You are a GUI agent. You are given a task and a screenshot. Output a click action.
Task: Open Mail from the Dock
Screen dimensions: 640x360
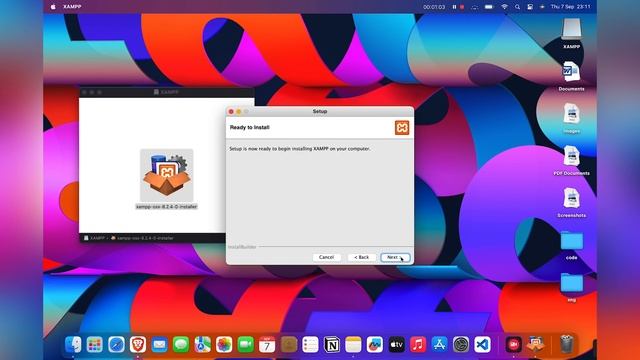coord(159,344)
